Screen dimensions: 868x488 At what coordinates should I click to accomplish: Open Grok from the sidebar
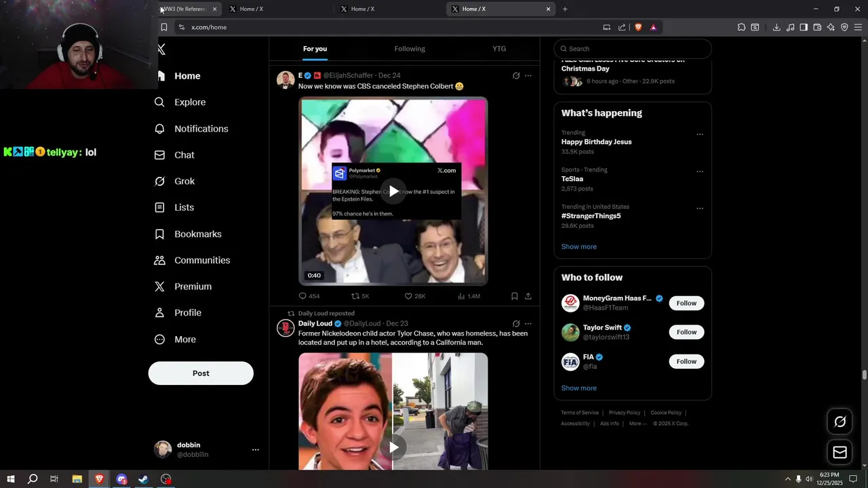tap(175, 182)
